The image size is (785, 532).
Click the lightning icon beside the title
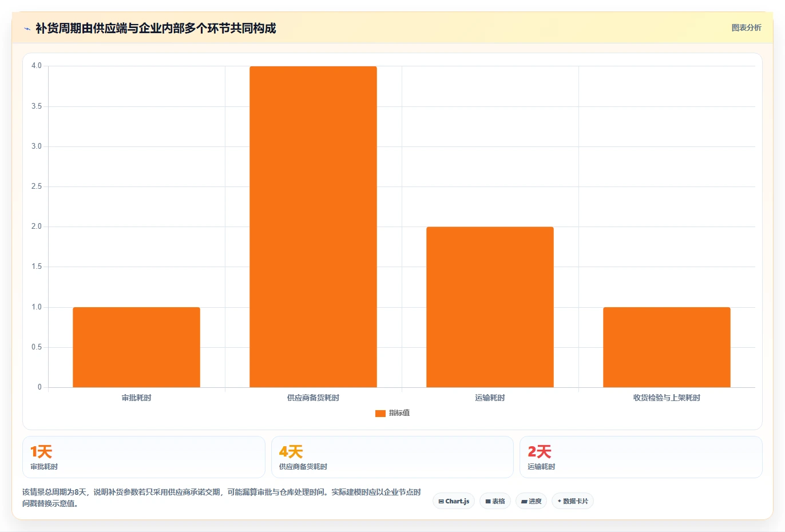pyautogui.click(x=27, y=29)
